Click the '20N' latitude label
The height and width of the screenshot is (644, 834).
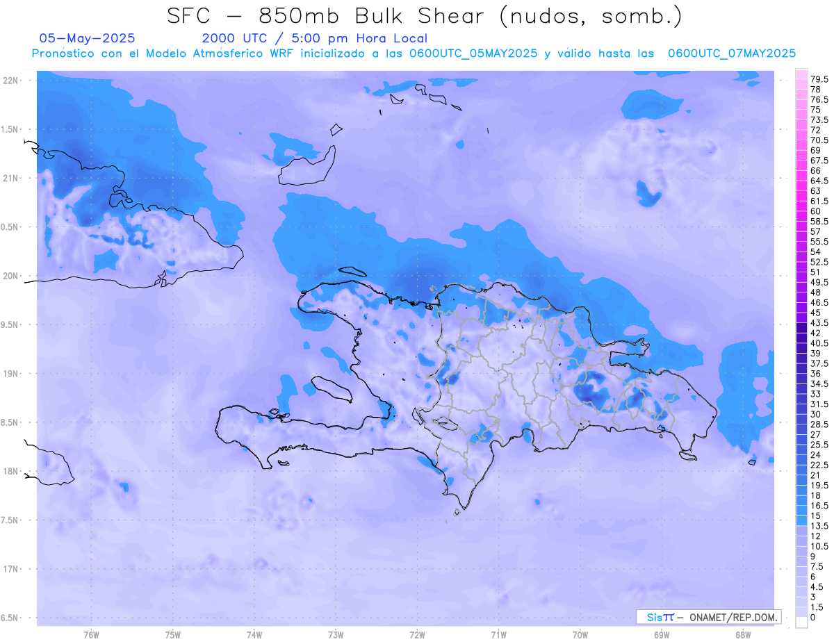point(10,276)
